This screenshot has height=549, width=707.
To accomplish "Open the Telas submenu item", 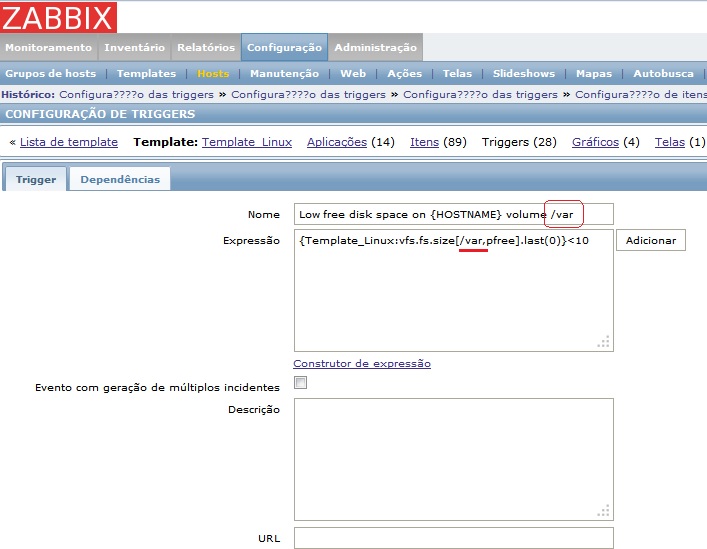I will [x=457, y=73].
